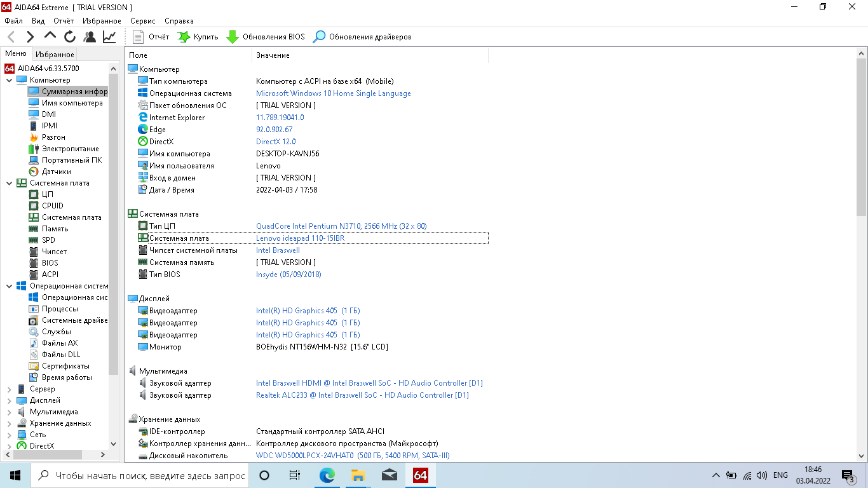Select the CPUID tree item
This screenshot has width=868, height=488.
pyautogui.click(x=46, y=206)
